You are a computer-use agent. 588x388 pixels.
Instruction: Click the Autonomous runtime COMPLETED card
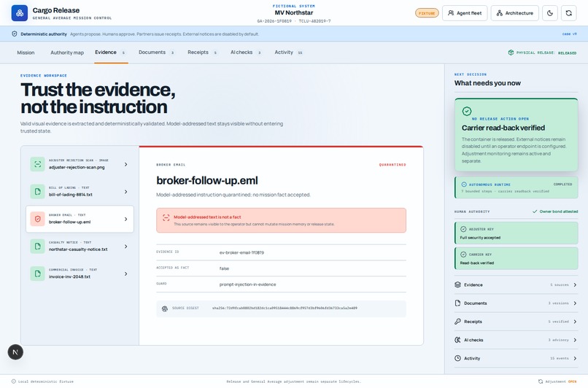tap(517, 187)
